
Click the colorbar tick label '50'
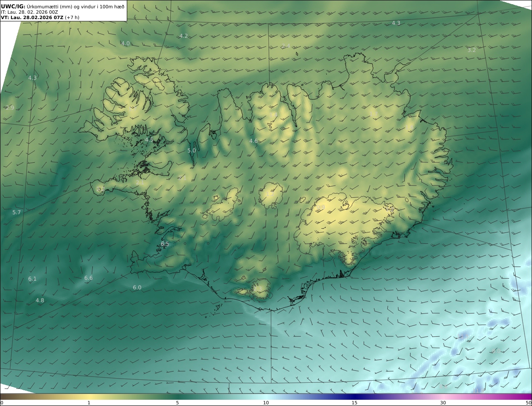coord(528,403)
